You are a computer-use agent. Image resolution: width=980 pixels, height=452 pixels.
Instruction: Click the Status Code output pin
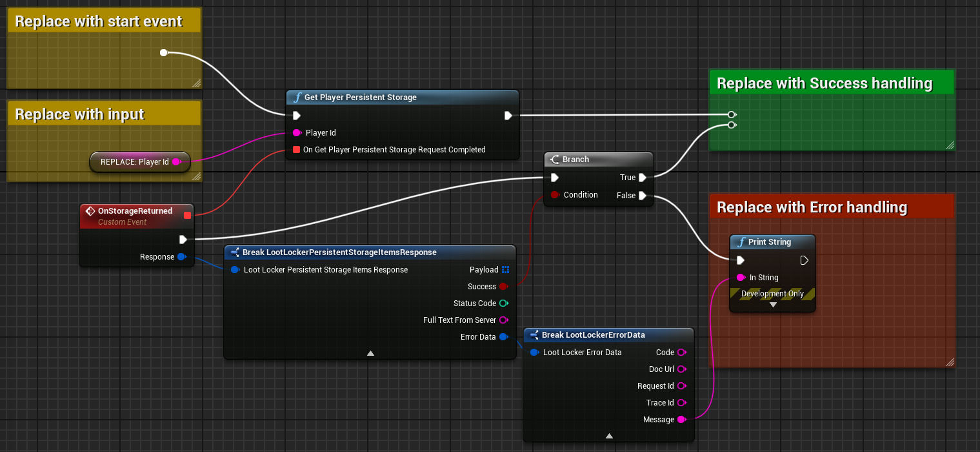coord(503,303)
